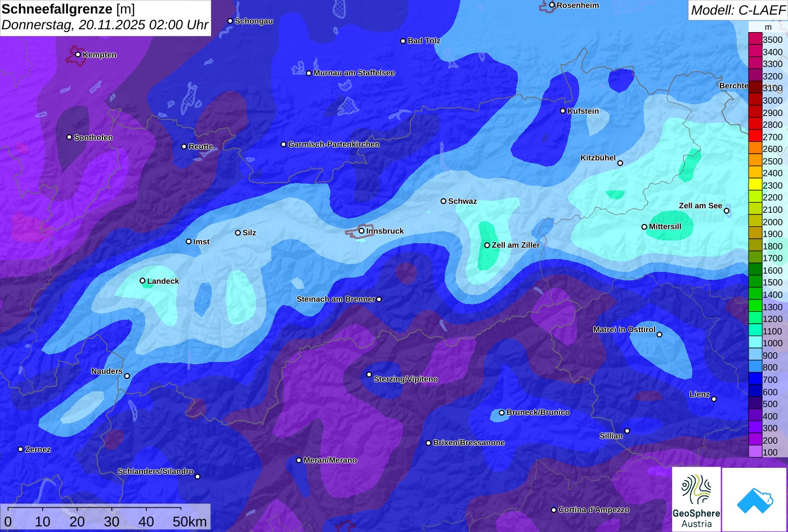Click the 100 m violet legend swatch
788x532 pixels.
click(x=755, y=451)
